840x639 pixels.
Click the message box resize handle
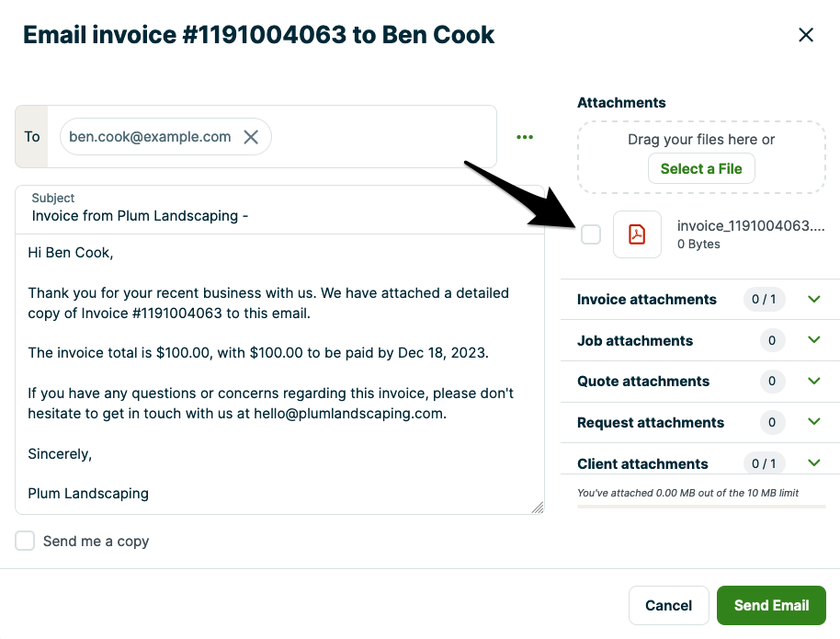pos(538,508)
